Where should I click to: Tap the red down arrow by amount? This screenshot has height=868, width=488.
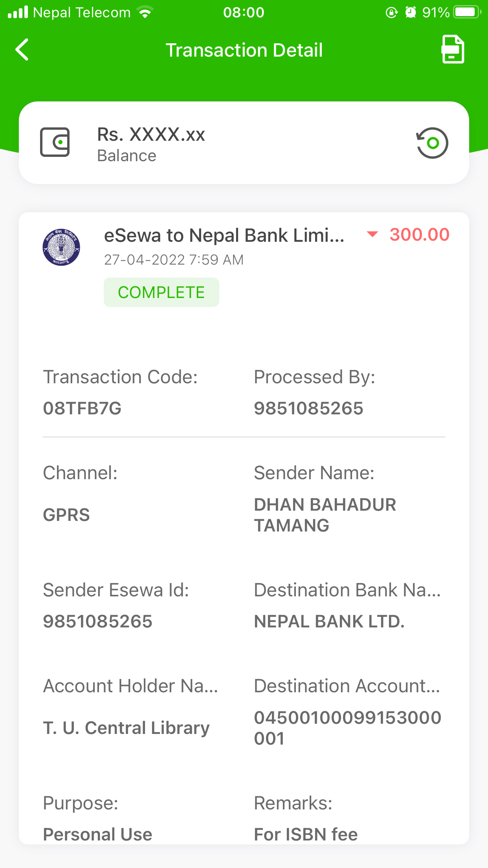tap(372, 235)
